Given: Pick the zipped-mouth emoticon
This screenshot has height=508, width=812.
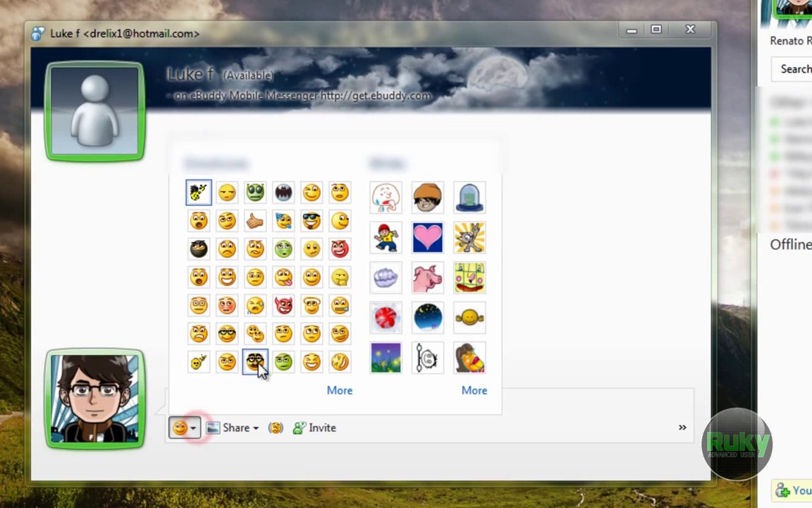Looking at the screenshot, I should coord(340,306).
